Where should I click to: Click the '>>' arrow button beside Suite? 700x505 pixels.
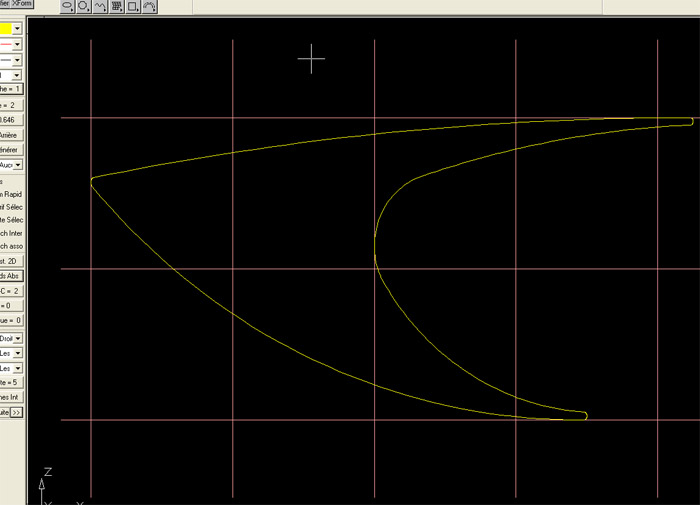tap(17, 412)
